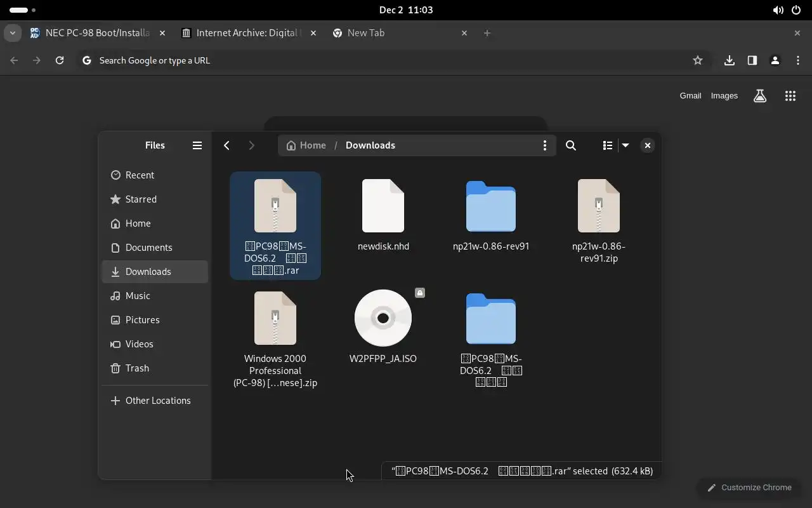Open Trash in Files sidebar
The width and height of the screenshot is (812, 508).
tap(155, 368)
